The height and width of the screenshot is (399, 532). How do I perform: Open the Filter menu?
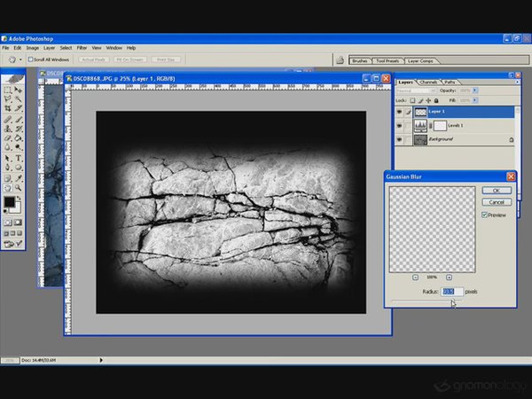click(82, 48)
